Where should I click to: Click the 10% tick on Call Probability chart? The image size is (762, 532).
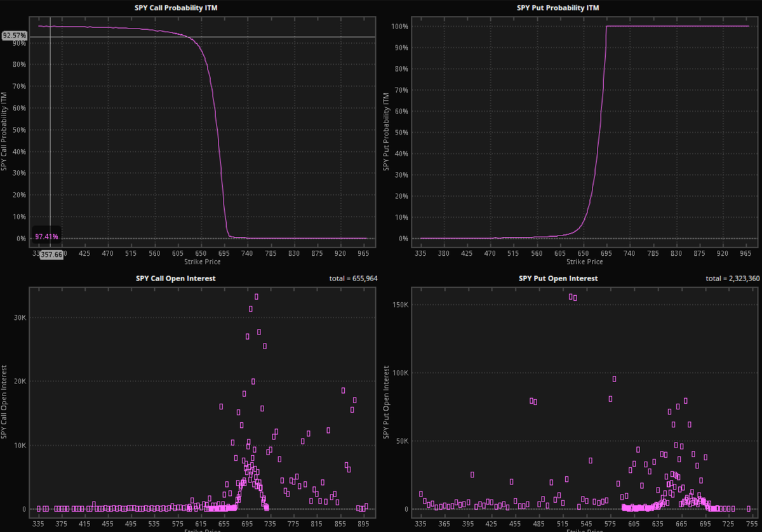coord(20,216)
